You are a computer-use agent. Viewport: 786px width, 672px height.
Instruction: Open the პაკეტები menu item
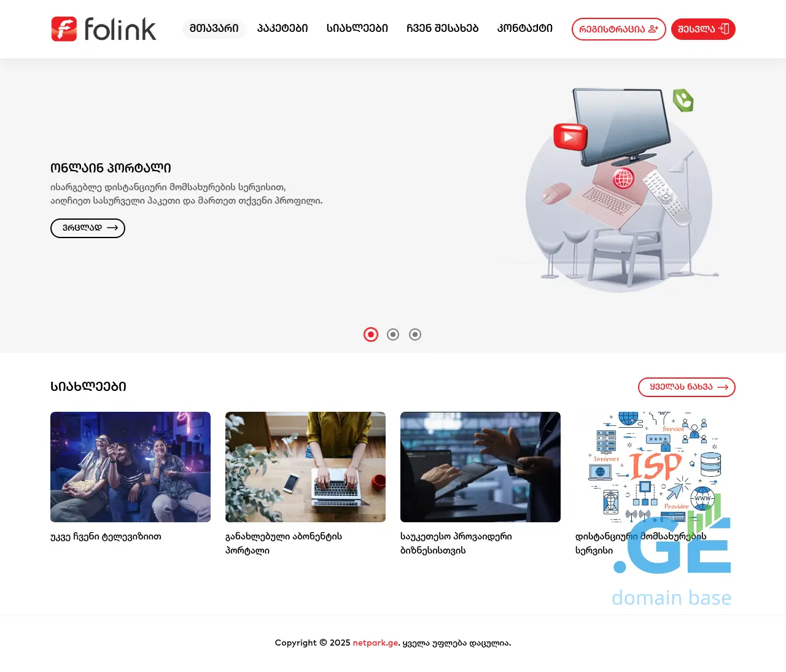click(x=282, y=29)
